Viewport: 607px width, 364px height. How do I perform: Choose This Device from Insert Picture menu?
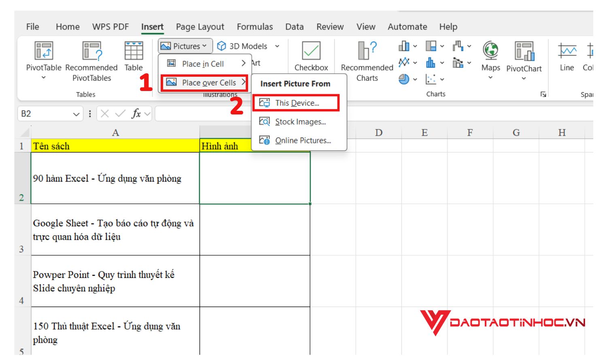pyautogui.click(x=298, y=103)
